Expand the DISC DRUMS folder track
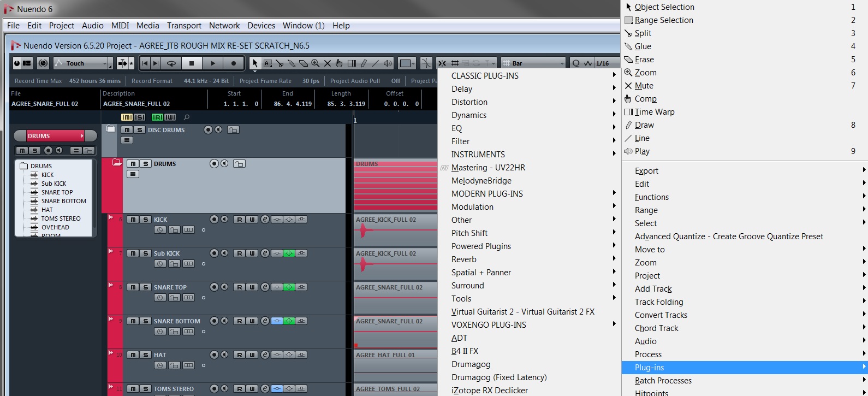 click(x=111, y=129)
